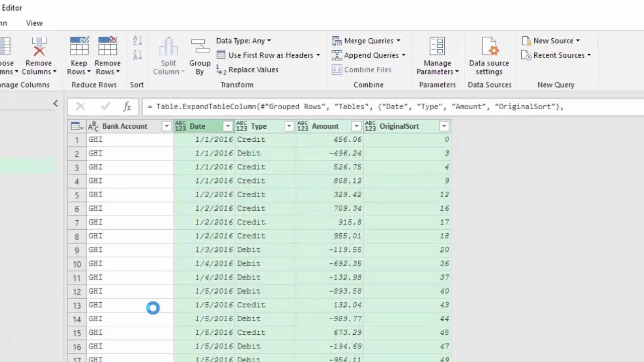Screen dimensions: 644x362
Task: Click the Split Column icon
Action: [169, 46]
